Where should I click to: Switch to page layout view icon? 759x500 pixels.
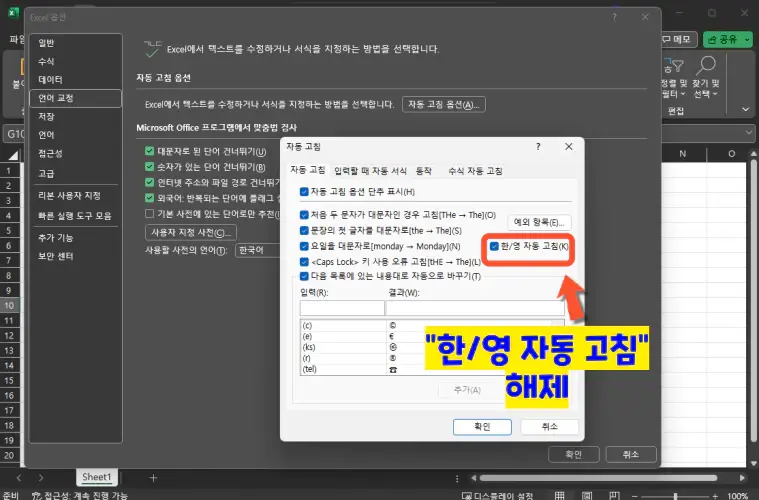pos(587,496)
